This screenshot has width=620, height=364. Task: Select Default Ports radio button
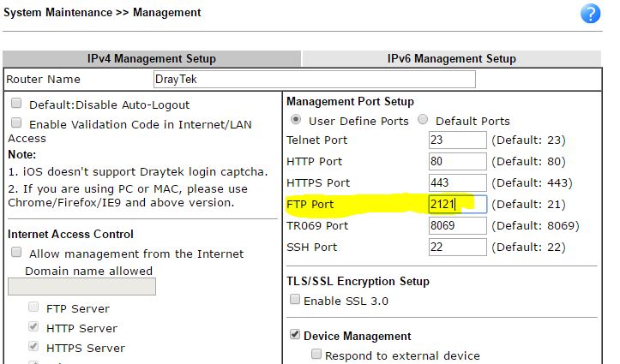424,121
